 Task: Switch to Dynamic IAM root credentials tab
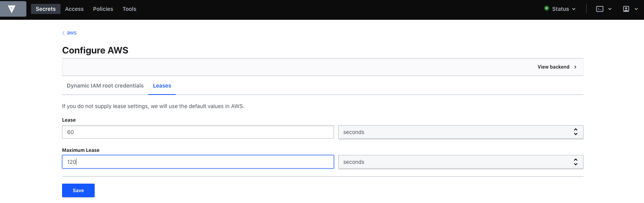coord(105,86)
